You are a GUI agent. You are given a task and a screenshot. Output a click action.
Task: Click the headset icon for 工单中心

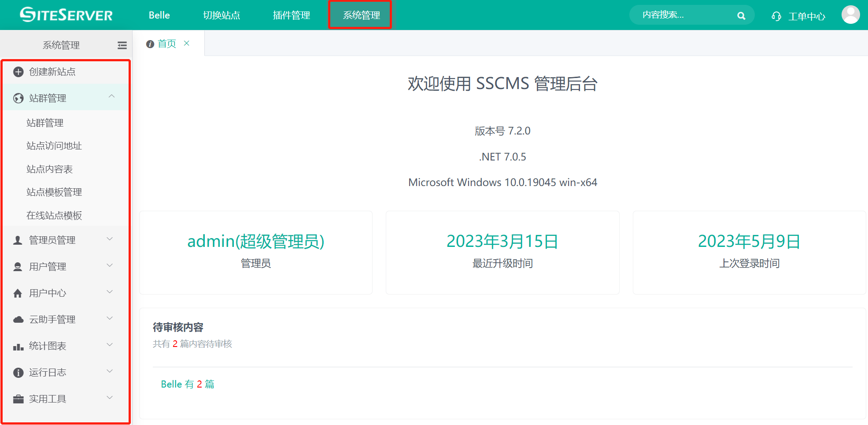pyautogui.click(x=776, y=16)
